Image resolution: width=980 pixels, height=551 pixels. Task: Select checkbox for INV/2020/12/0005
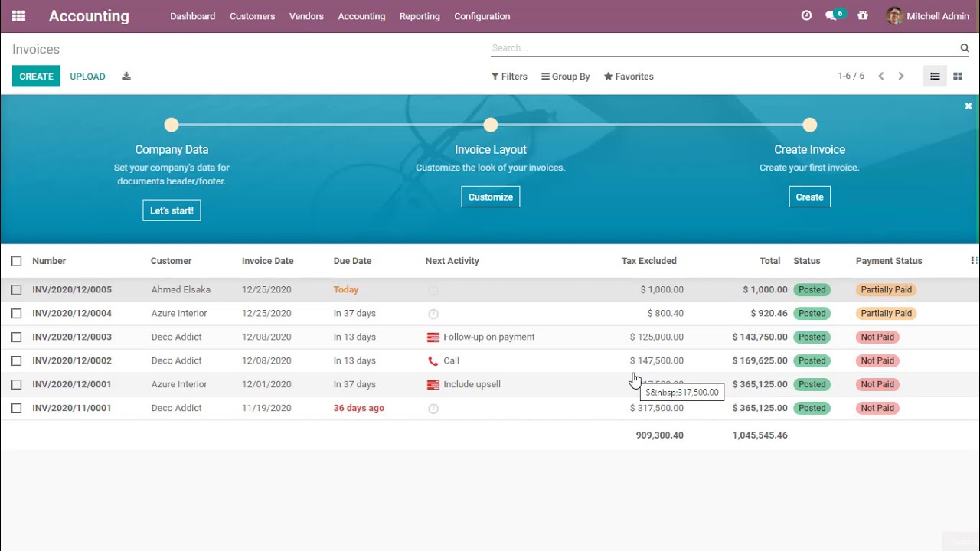[17, 289]
